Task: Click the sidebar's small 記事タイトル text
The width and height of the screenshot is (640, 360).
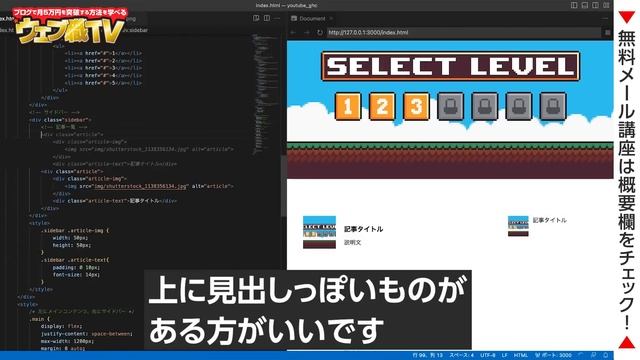Action: pos(549,220)
